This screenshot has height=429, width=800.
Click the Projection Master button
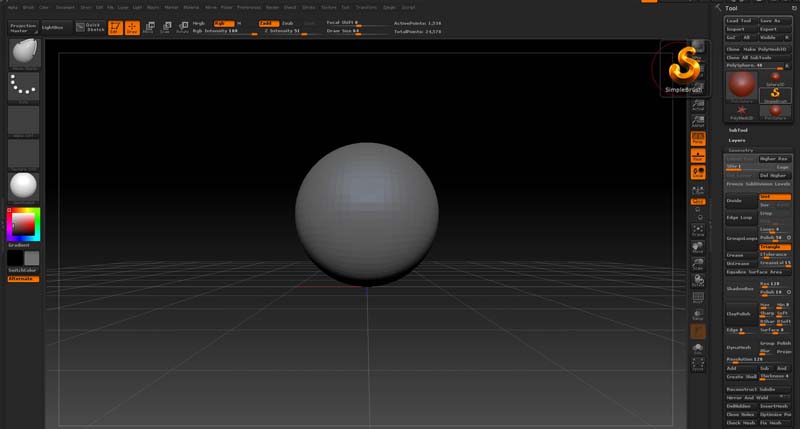(x=23, y=28)
